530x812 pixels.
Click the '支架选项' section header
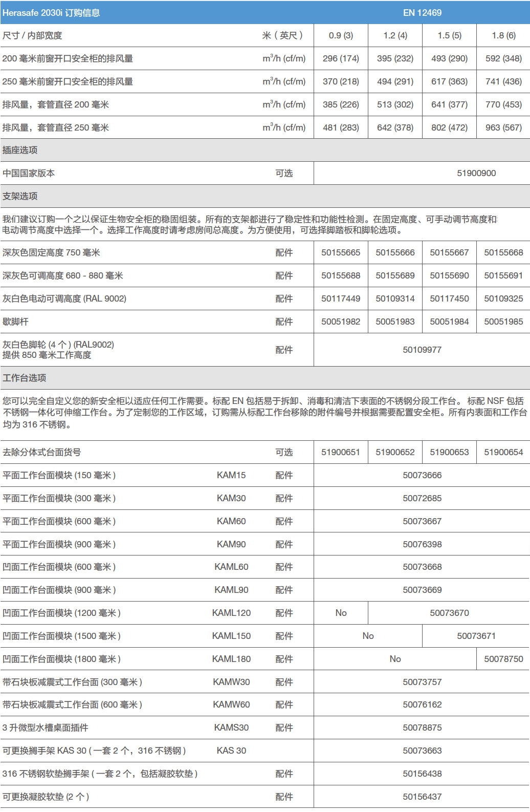20,196
